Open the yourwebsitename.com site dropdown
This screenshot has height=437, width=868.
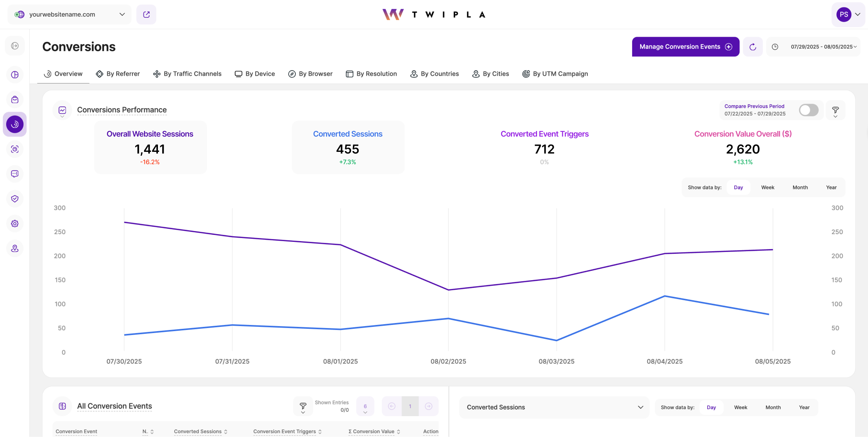click(x=70, y=15)
